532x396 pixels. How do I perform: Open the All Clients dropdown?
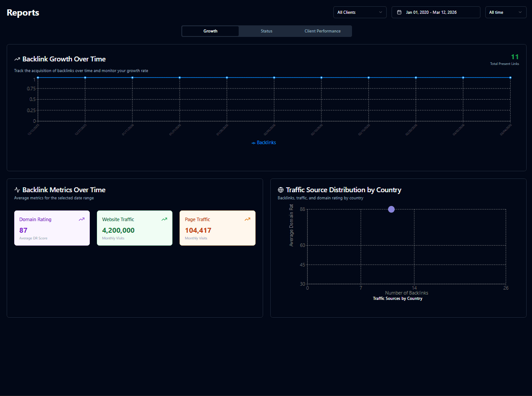pyautogui.click(x=360, y=12)
